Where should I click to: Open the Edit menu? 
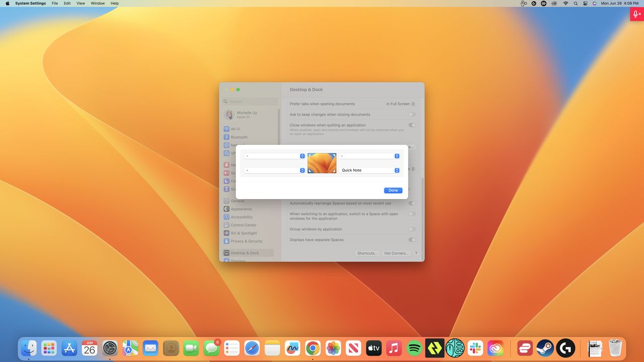(67, 4)
